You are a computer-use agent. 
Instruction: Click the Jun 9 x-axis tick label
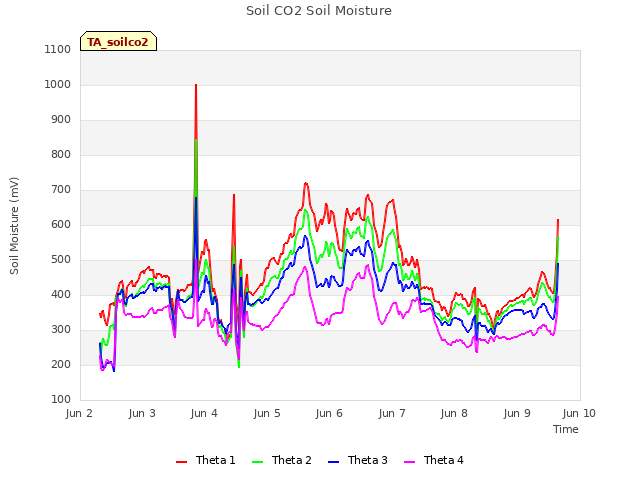517,413
